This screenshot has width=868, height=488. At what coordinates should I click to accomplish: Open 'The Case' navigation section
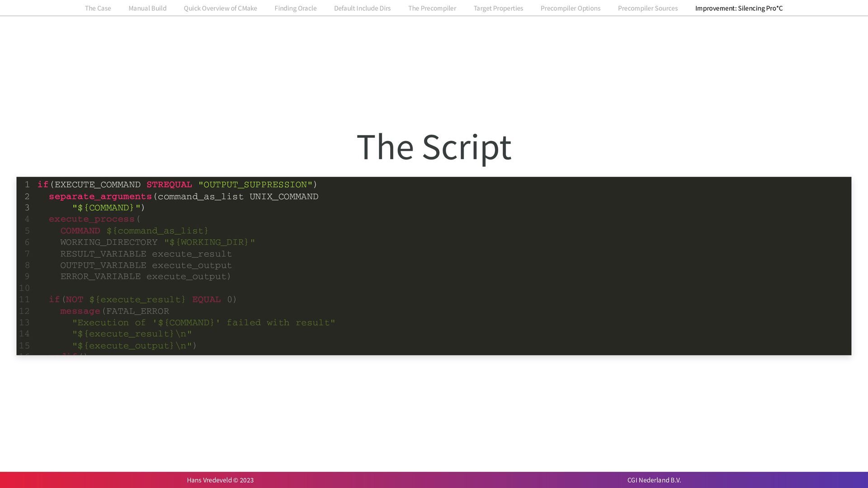pos(98,8)
